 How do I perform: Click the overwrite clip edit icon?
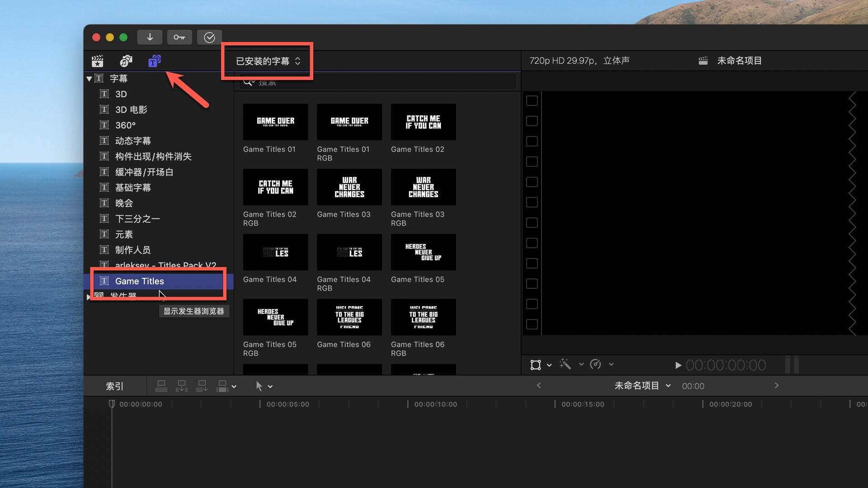[222, 386]
